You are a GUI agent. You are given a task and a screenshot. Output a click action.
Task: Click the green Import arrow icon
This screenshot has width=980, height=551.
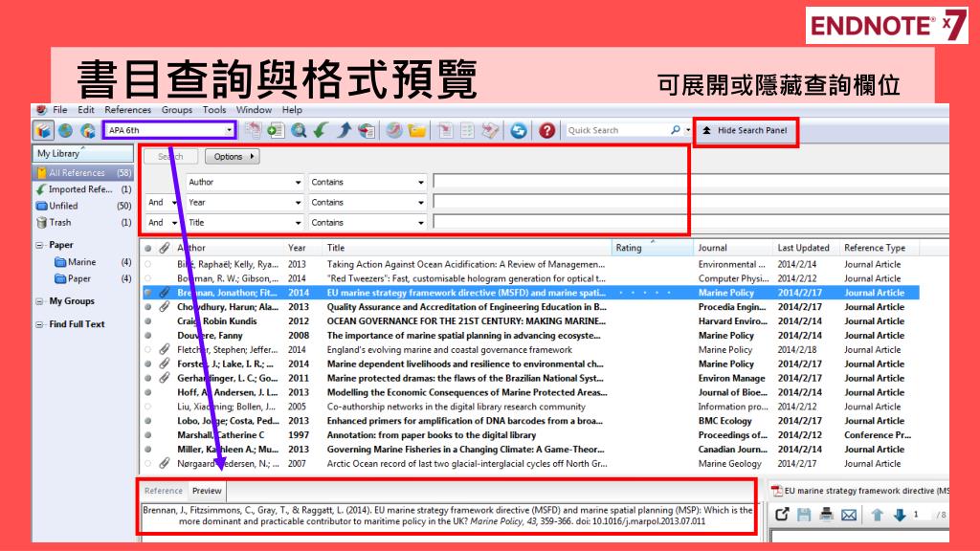[321, 130]
